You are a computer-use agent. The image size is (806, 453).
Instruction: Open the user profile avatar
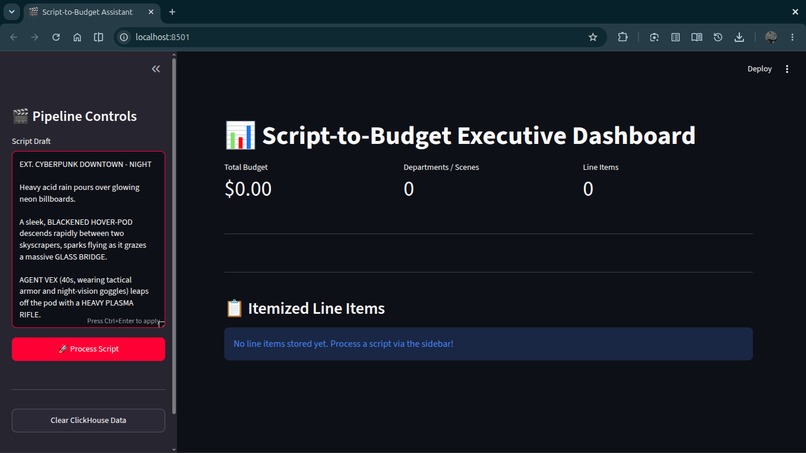click(771, 37)
